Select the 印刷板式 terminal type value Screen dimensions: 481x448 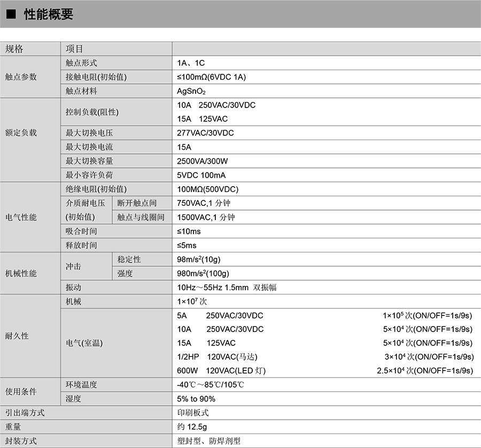point(193,413)
